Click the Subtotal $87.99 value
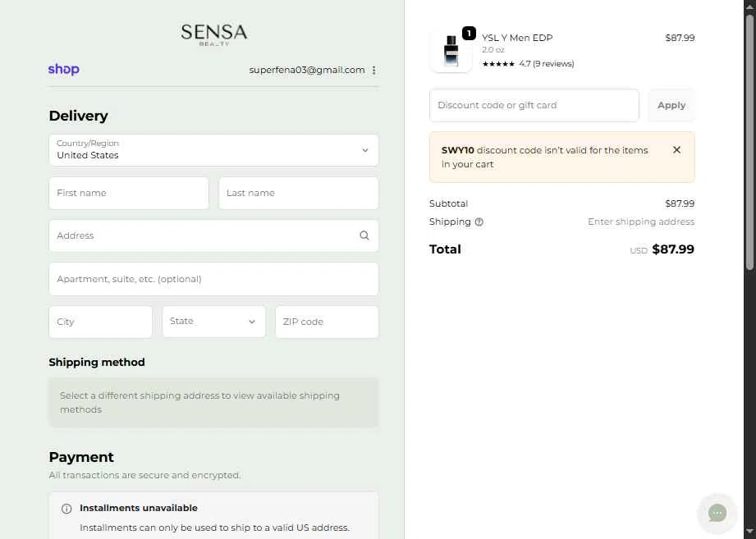The height and width of the screenshot is (539, 756). point(680,203)
